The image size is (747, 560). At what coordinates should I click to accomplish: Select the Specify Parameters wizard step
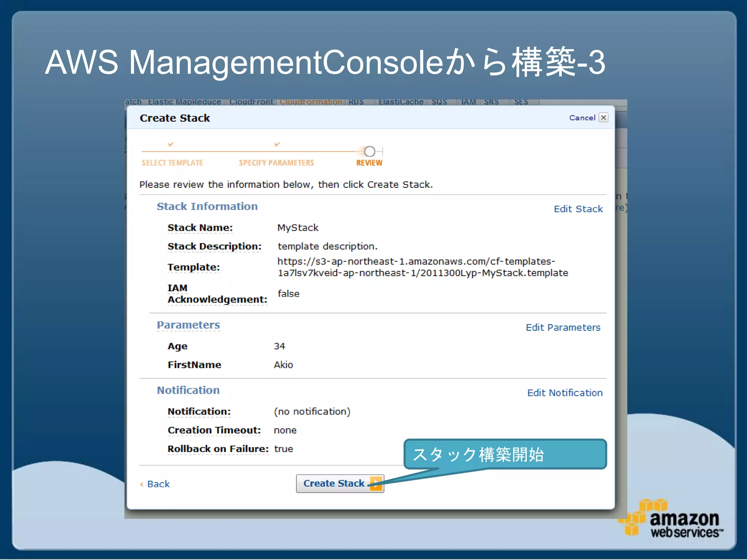pos(276,163)
